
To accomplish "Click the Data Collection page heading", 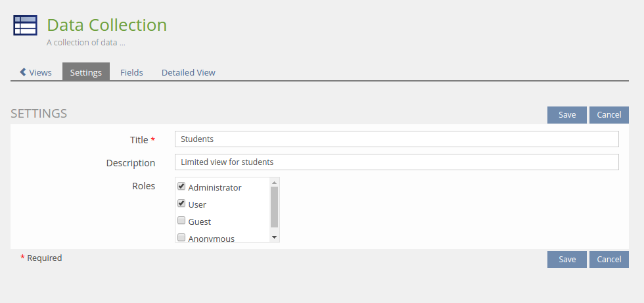I will [x=107, y=25].
